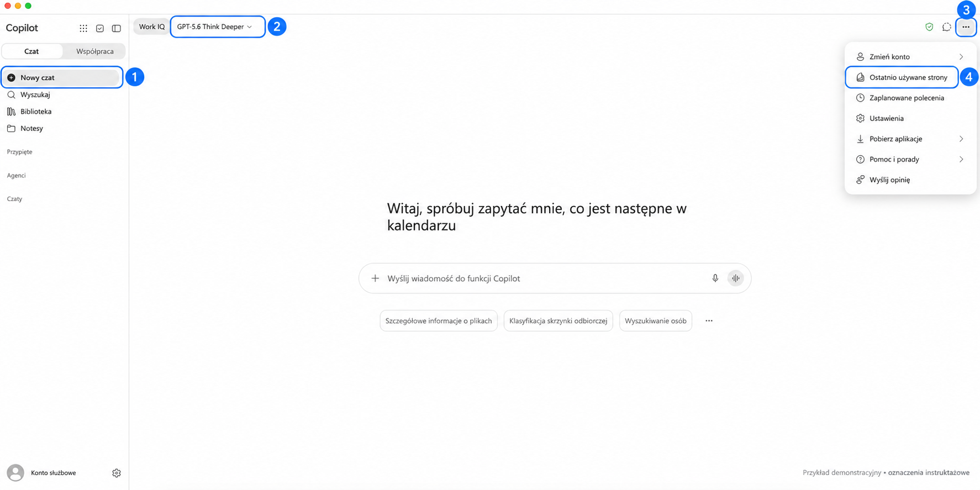Start a Nowy czat
This screenshot has width=980, height=490.
pos(62,77)
